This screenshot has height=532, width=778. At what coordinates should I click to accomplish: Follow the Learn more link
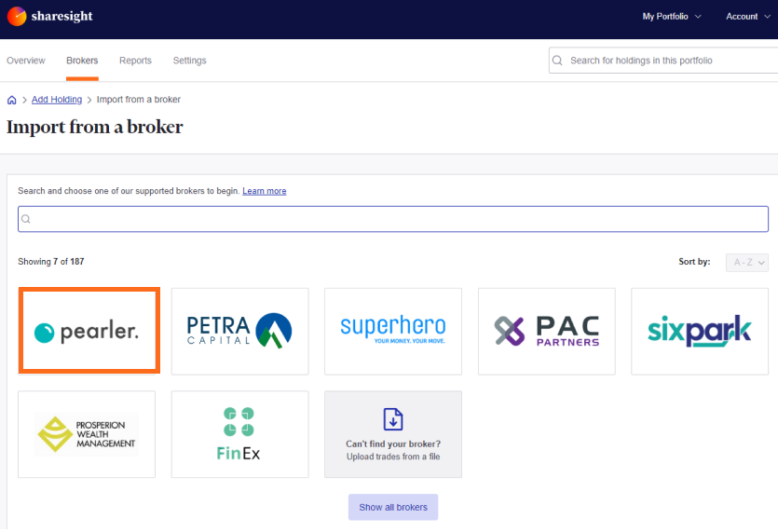pyautogui.click(x=265, y=191)
